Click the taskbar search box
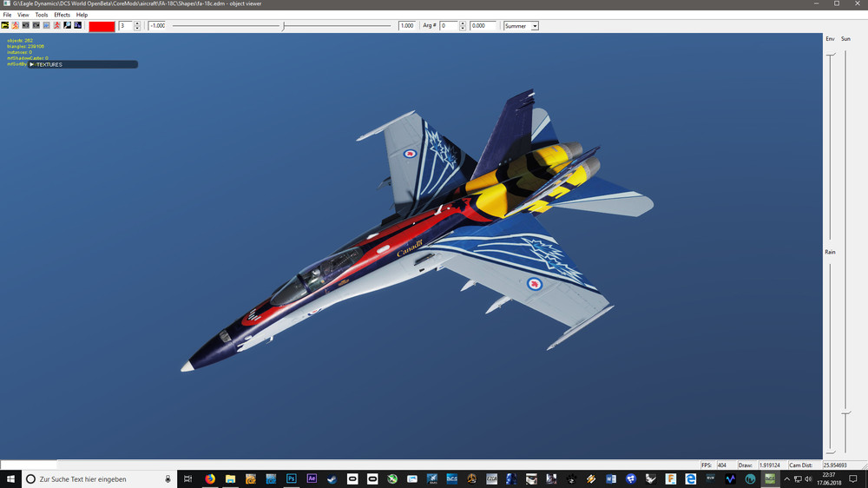The height and width of the screenshot is (488, 868). click(x=100, y=479)
